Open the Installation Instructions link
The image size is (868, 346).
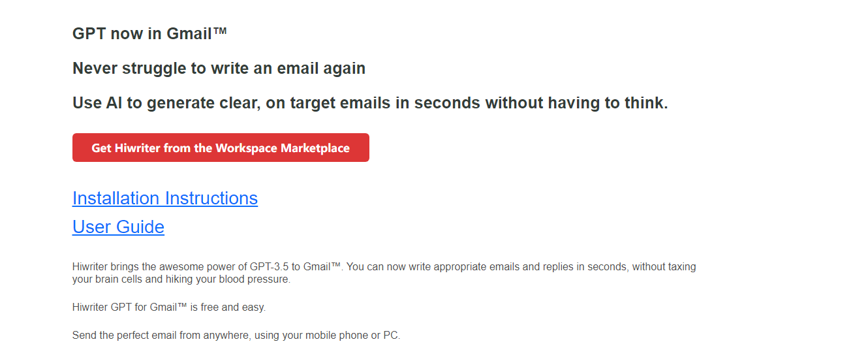(165, 198)
